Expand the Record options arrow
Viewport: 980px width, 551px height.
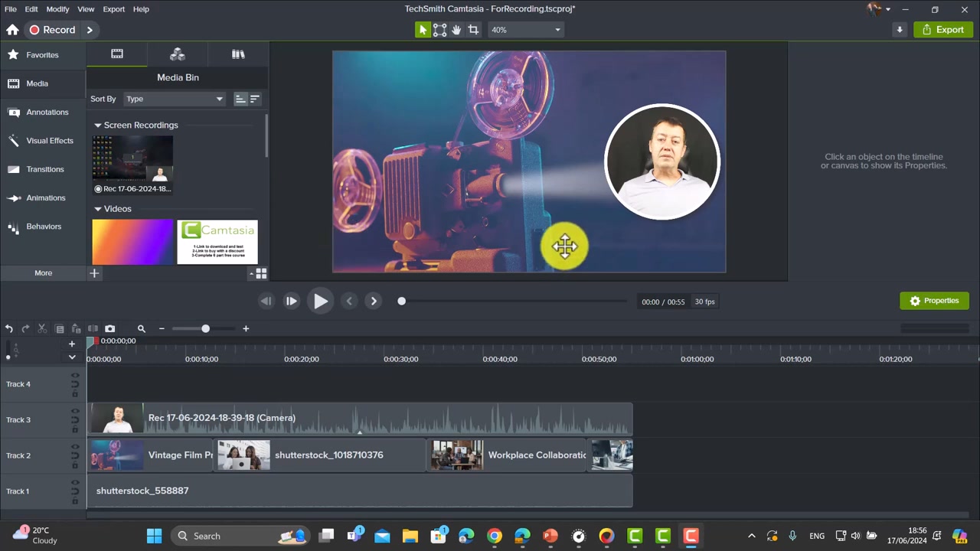click(90, 30)
